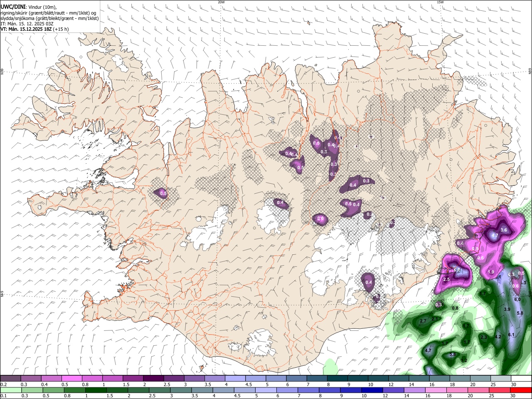Click the 2.3 rainfall value label
Viewport: 532px width, 399px height.
click(483, 337)
